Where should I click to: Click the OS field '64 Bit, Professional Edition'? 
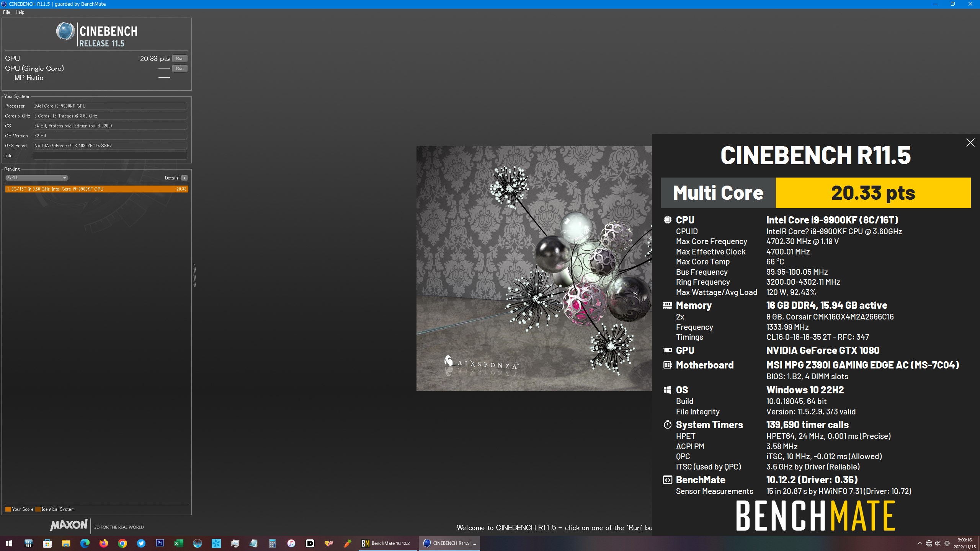click(x=110, y=126)
